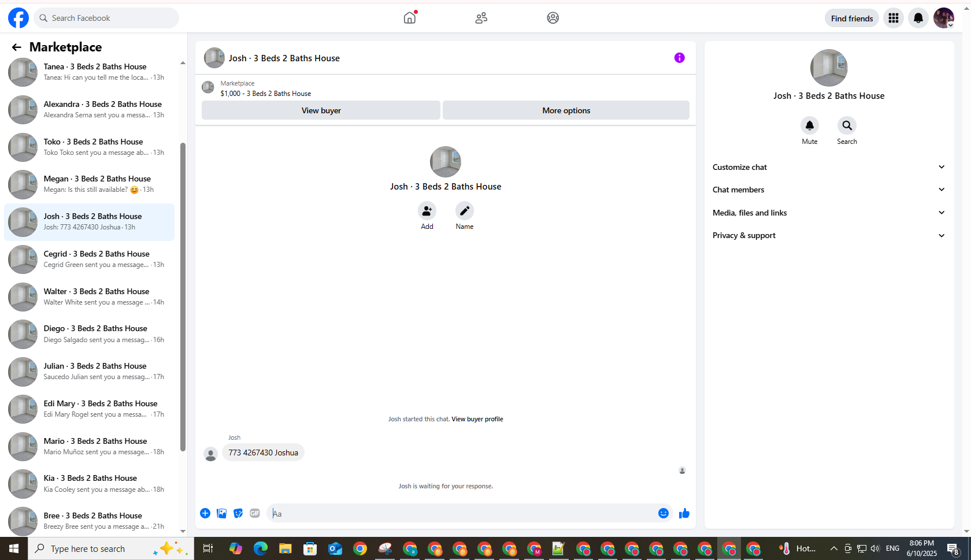Viewport: 971px width, 560px height.
Task: Open conversation information purple icon
Action: pos(680,58)
